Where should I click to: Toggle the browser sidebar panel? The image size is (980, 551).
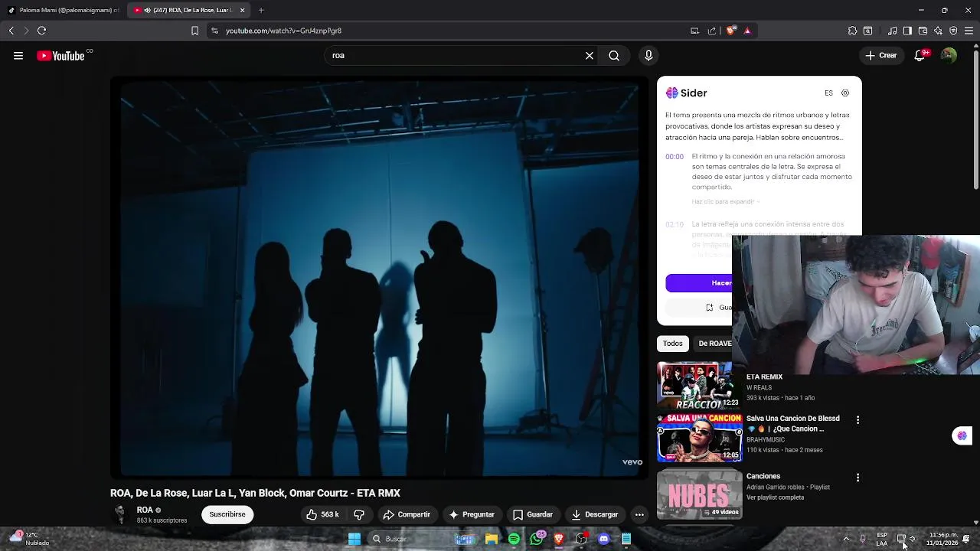(907, 31)
